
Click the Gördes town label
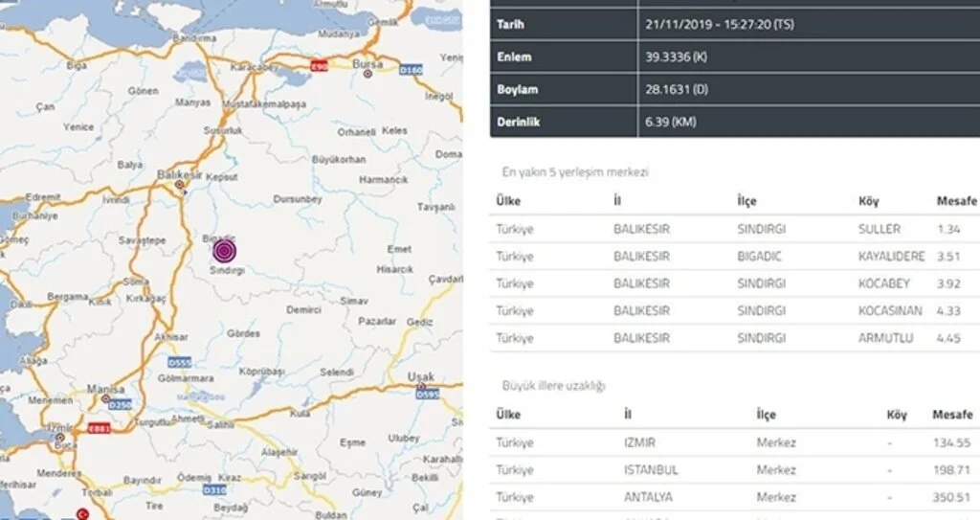[x=243, y=333]
